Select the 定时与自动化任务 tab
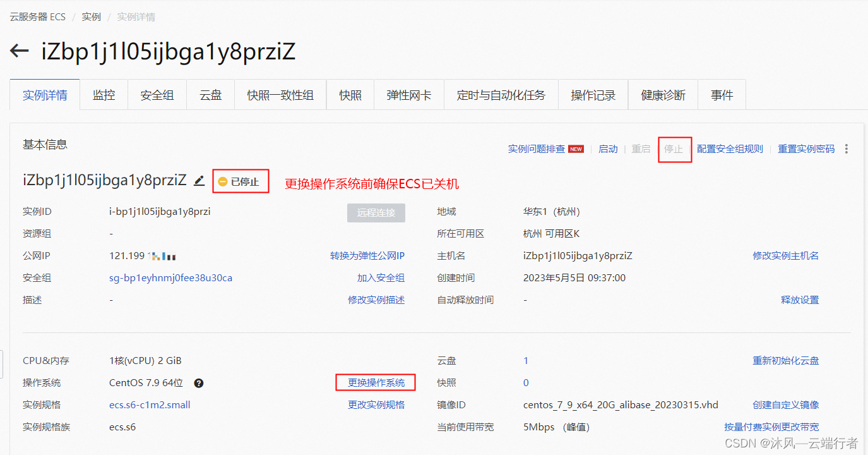Screen dimensions: 868x455 coord(501,95)
